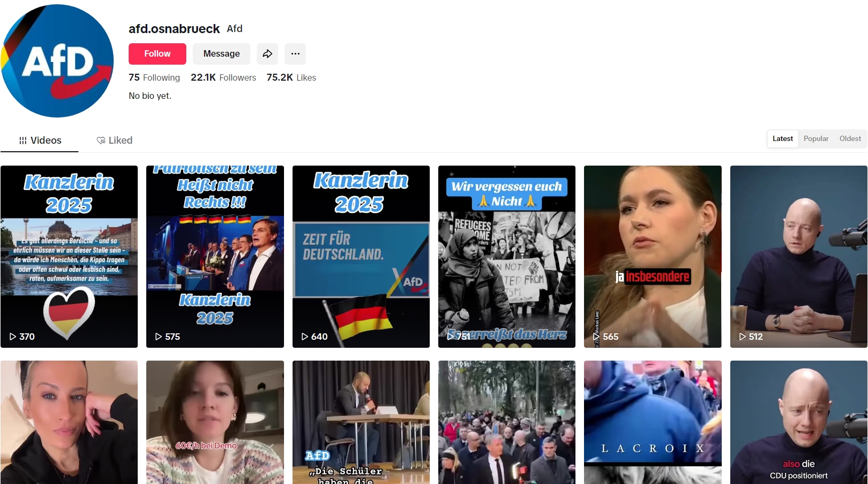Screen dimensions: 868x484
Task: Click play icon on the 575-views video
Action: click(x=159, y=337)
